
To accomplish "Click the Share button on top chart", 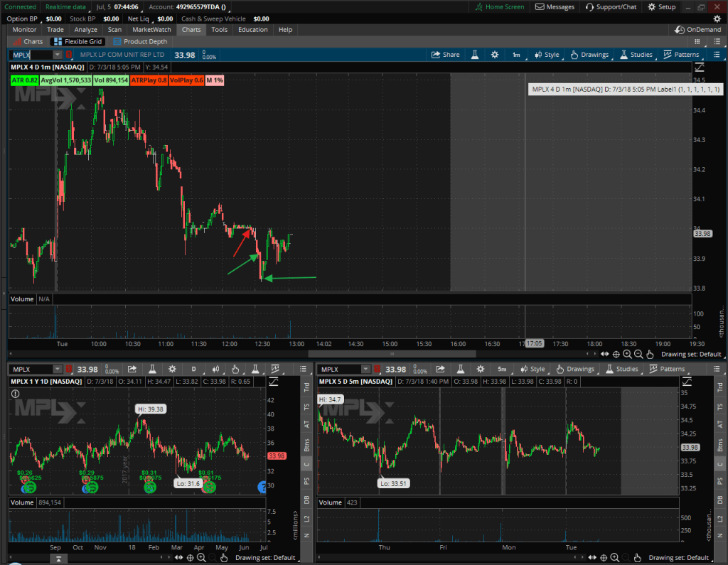I will coord(446,55).
